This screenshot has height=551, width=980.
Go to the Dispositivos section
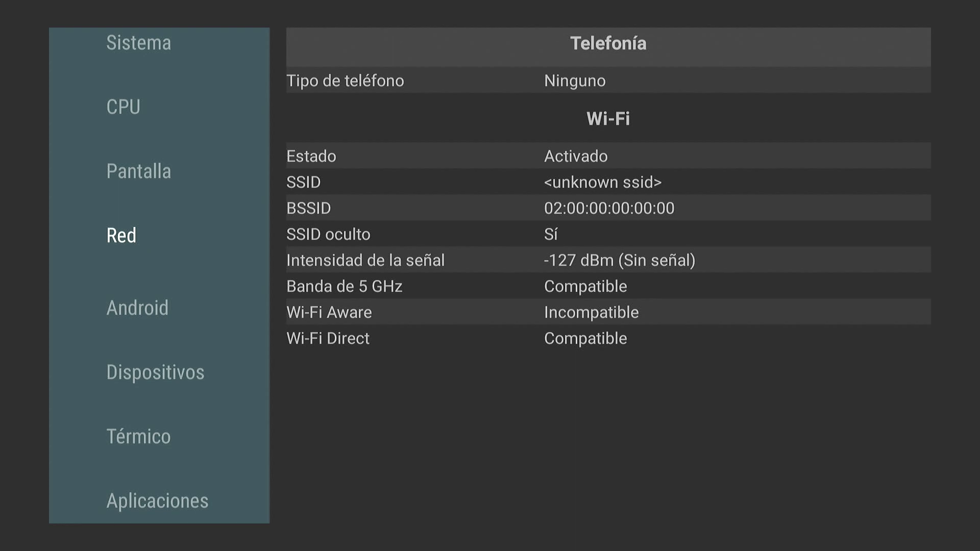point(155,372)
